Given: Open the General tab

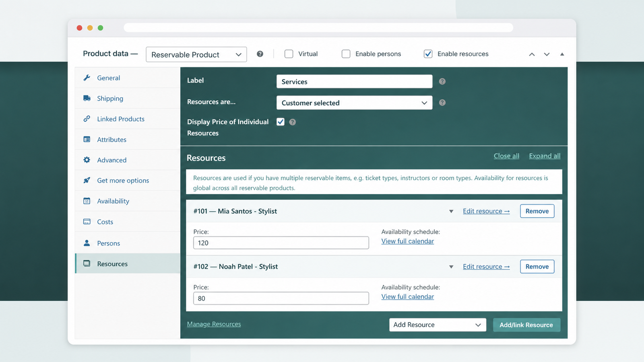Looking at the screenshot, I should point(128,78).
